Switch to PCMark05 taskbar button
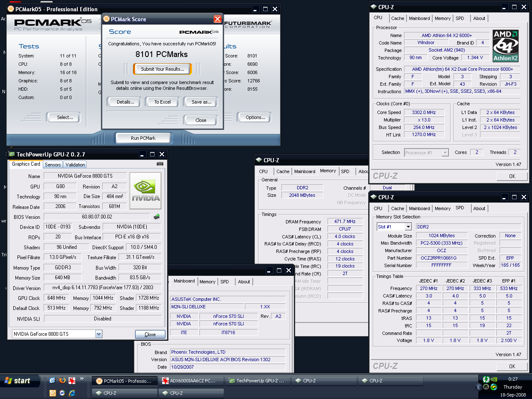This screenshot has height=399, width=532. click(124, 381)
